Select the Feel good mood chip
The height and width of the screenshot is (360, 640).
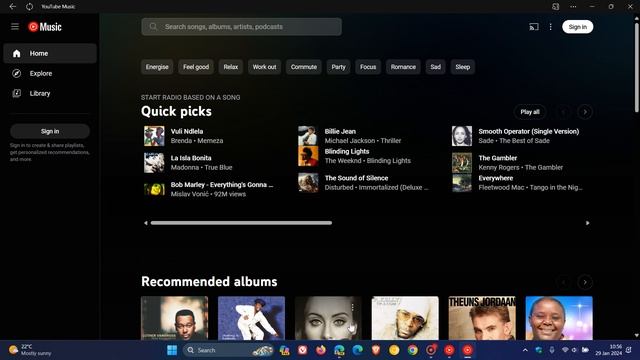pyautogui.click(x=196, y=67)
